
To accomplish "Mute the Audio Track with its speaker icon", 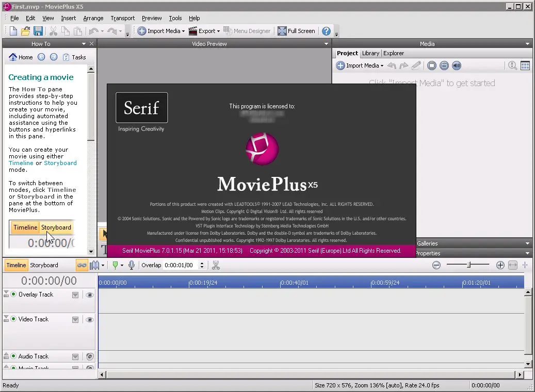I will point(90,356).
